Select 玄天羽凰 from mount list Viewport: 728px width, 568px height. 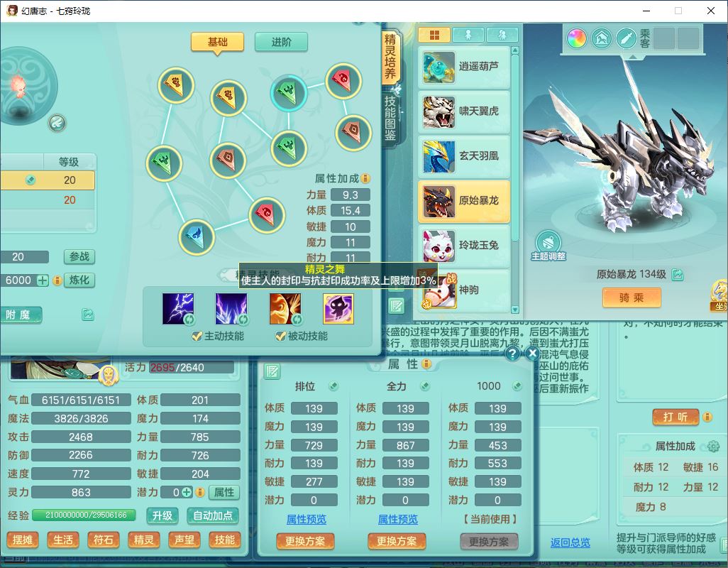coord(463,156)
